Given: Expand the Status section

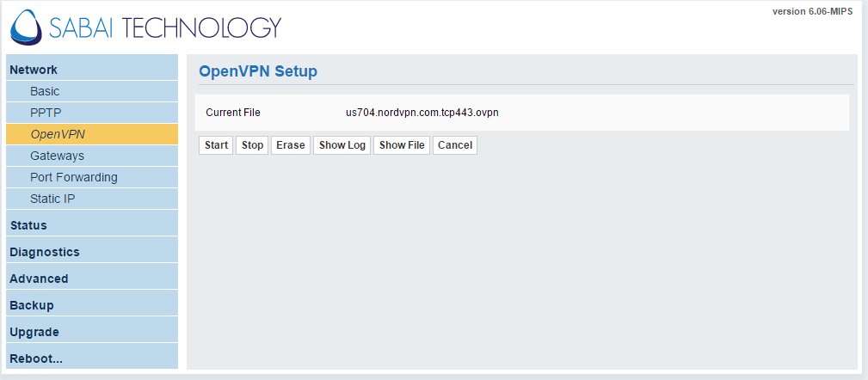Looking at the screenshot, I should [x=28, y=225].
